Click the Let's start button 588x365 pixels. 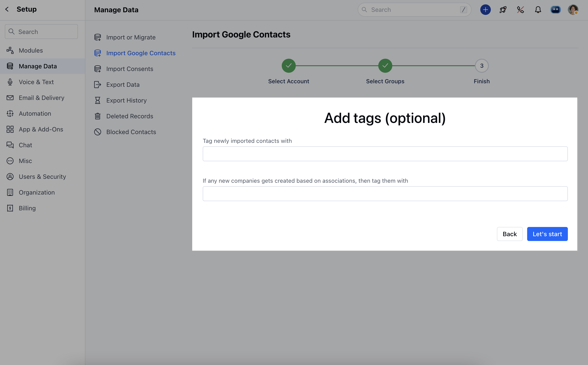547,234
